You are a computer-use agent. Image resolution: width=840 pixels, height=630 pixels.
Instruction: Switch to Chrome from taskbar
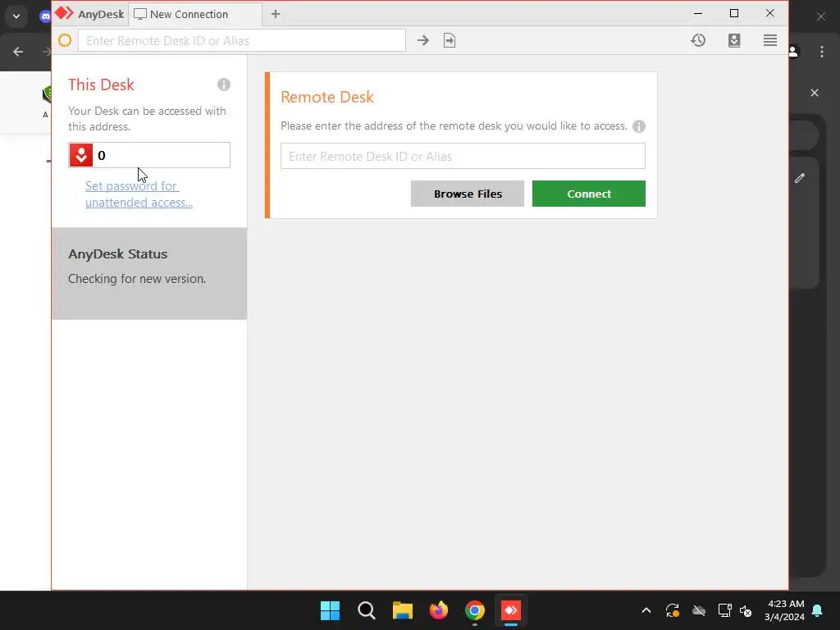point(475,610)
